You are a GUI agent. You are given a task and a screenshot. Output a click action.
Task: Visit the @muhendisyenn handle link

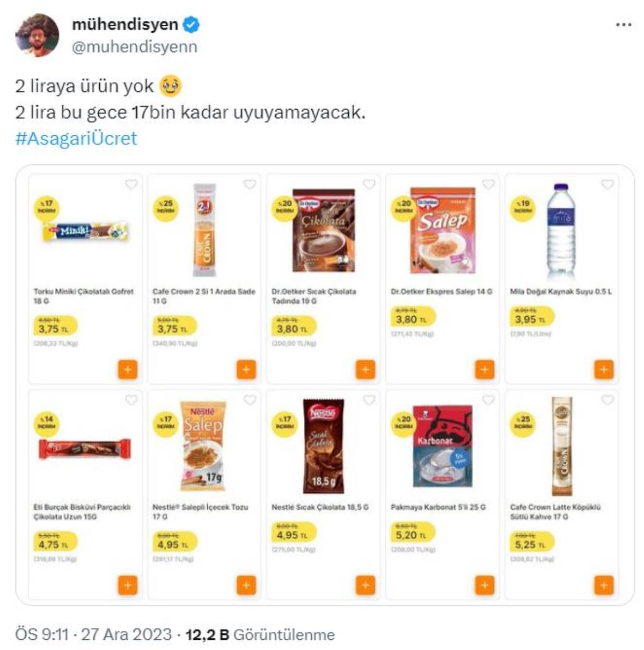point(135,47)
